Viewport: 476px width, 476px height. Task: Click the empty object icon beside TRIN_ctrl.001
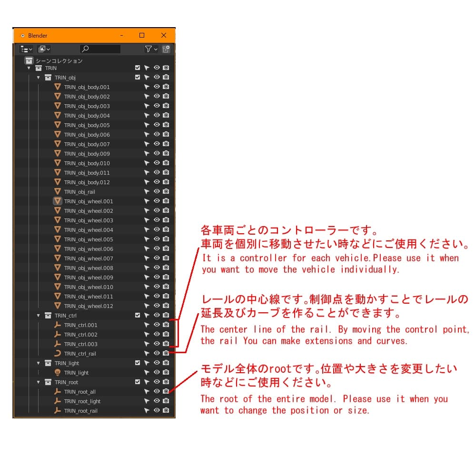pyautogui.click(x=57, y=325)
